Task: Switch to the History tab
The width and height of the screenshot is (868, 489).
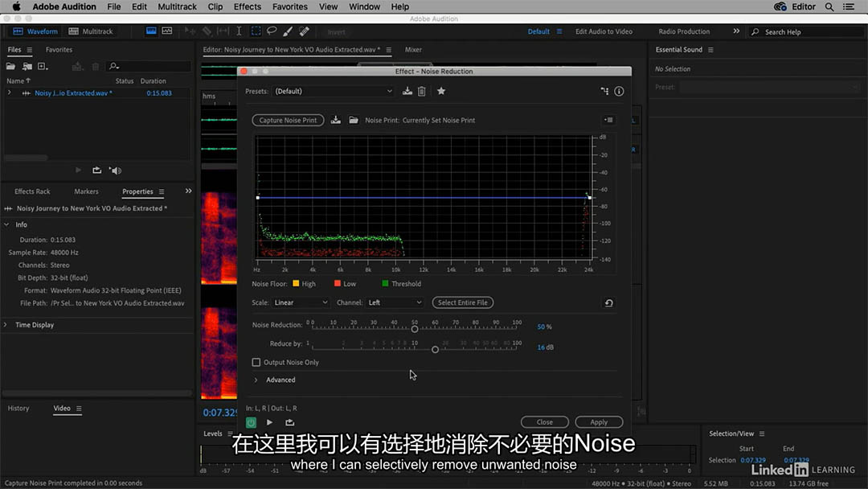Action: (18, 408)
